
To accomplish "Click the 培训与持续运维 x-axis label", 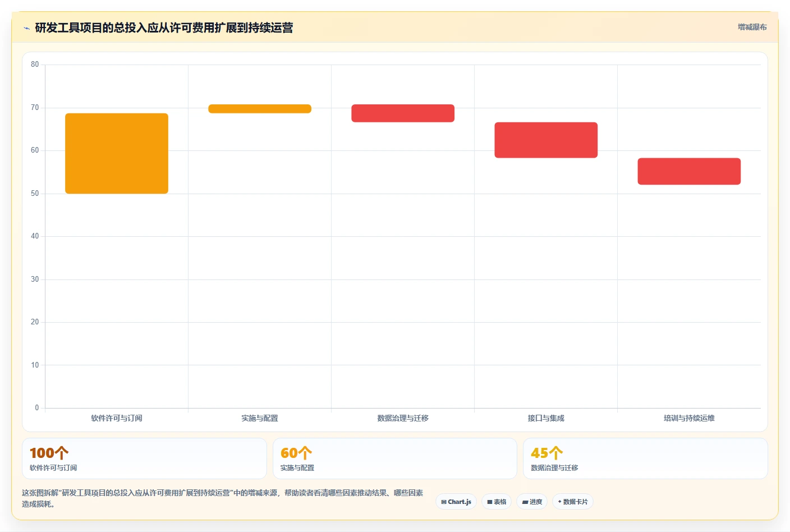I will click(x=689, y=418).
